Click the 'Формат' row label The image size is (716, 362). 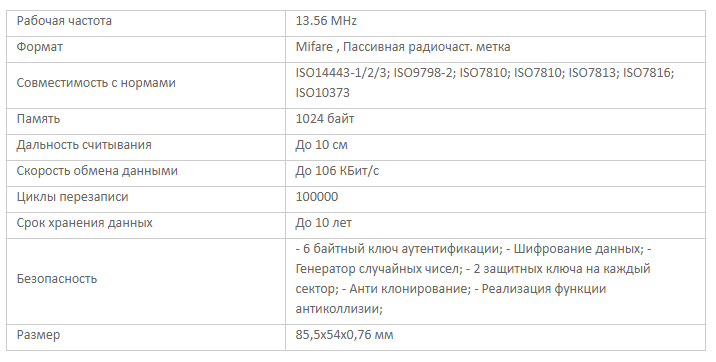[40, 47]
